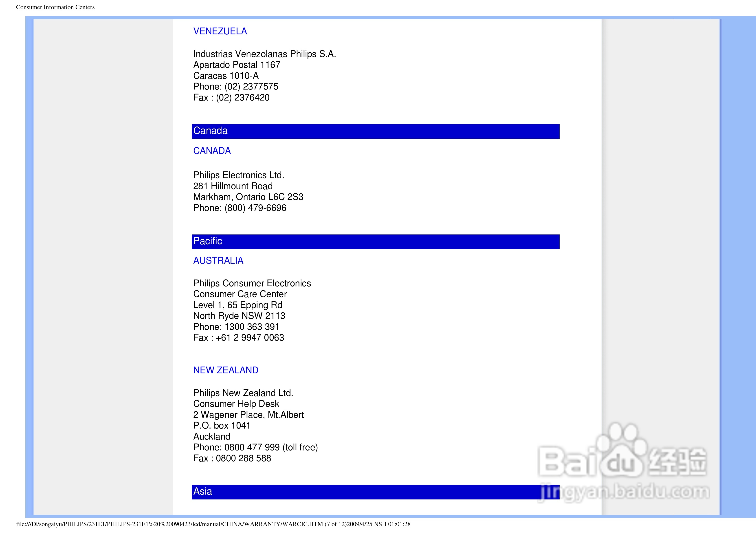Screen dimensions: 756x534
Task: Click the Canada phone number (800) 479-6696
Action: pyautogui.click(x=255, y=208)
